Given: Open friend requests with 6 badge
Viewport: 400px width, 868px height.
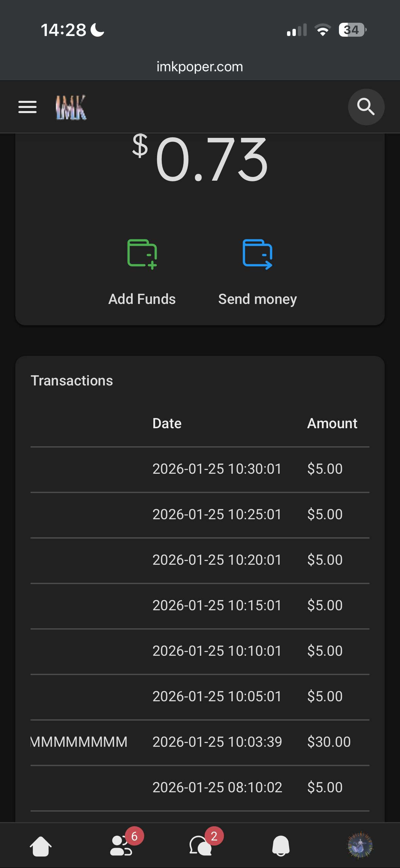Looking at the screenshot, I should coord(121,846).
